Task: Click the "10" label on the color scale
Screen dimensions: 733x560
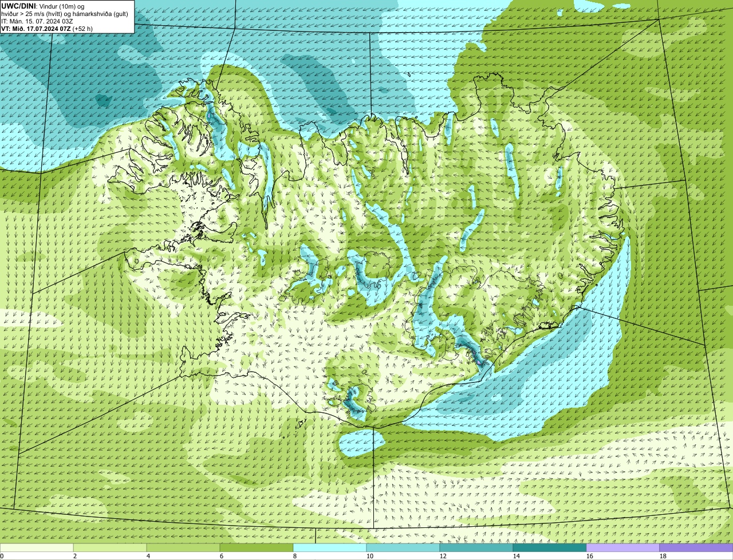Action: point(370,556)
